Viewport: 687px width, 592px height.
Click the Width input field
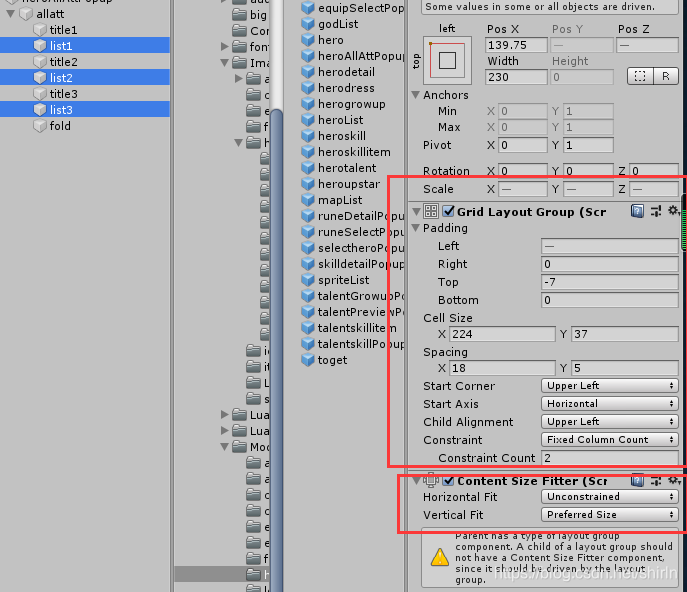(x=516, y=77)
